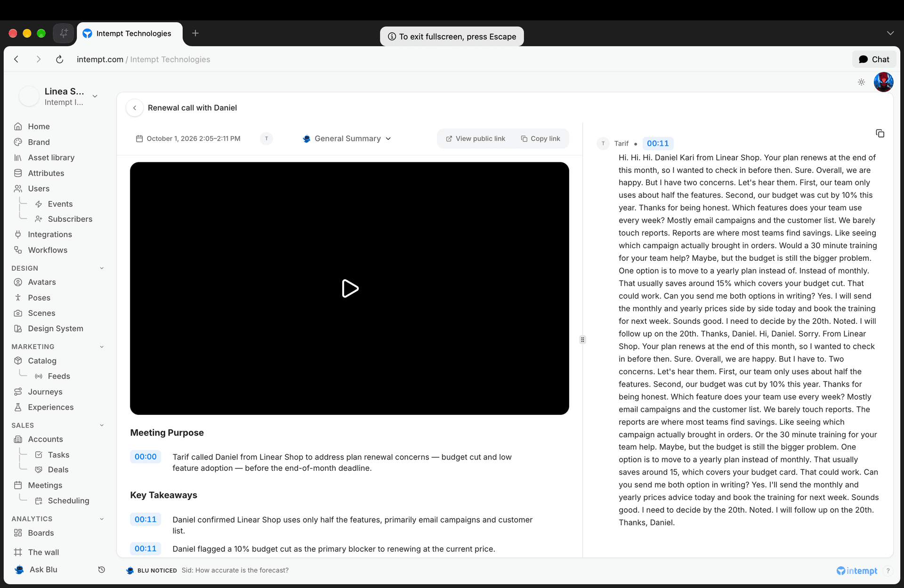Screen dimensions: 904x588
Task: Click the Integrations plug icon
Action: coord(18,234)
